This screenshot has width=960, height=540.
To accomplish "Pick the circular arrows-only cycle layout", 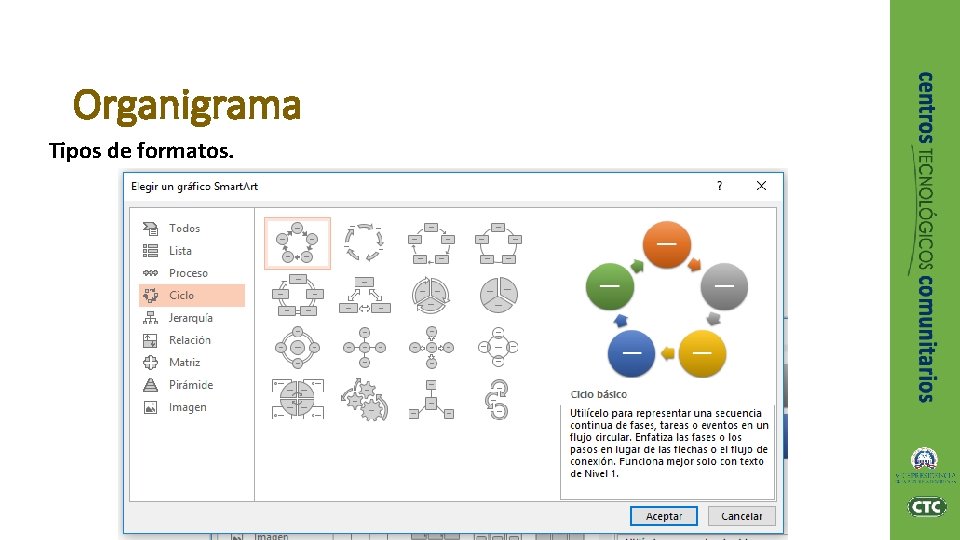I will (364, 243).
